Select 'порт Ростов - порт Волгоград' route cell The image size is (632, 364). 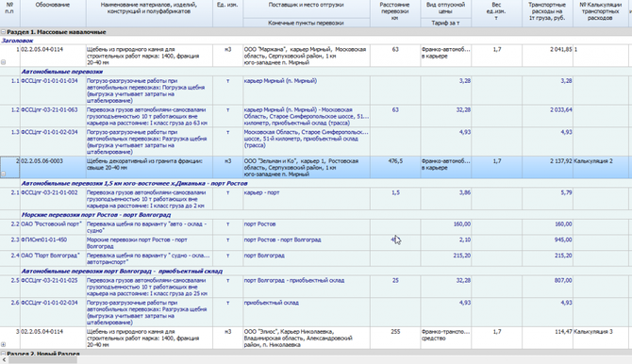point(307,242)
